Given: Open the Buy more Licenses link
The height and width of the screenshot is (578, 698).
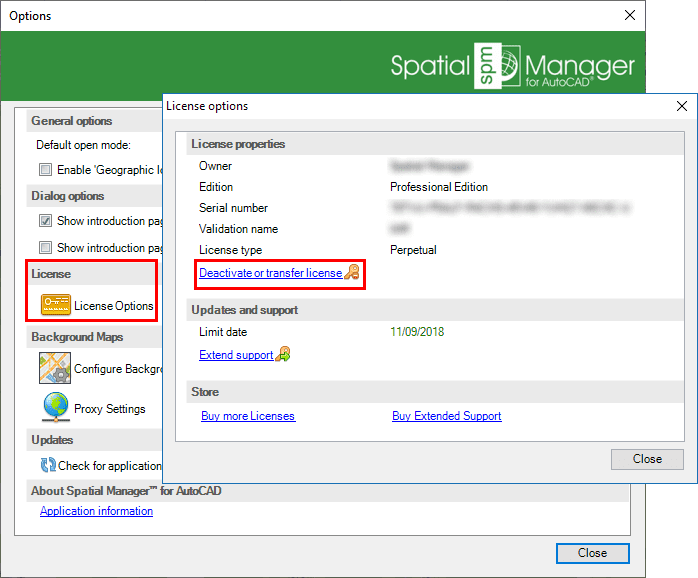Looking at the screenshot, I should (248, 416).
